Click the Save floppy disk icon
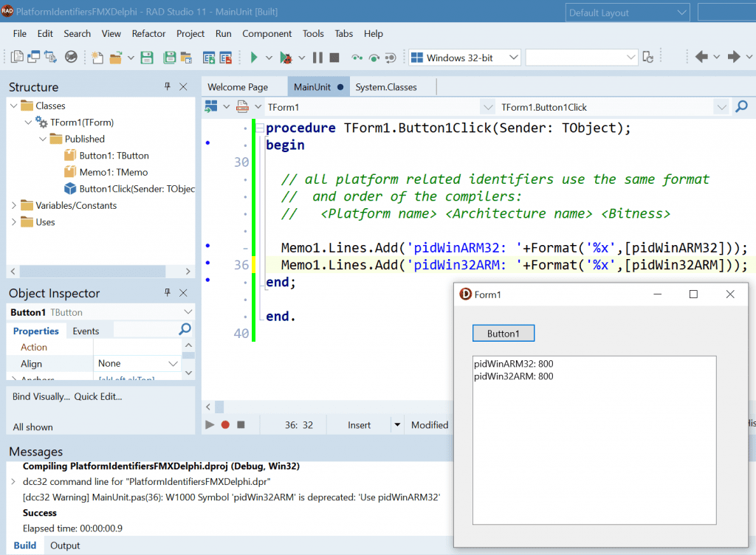 (147, 58)
